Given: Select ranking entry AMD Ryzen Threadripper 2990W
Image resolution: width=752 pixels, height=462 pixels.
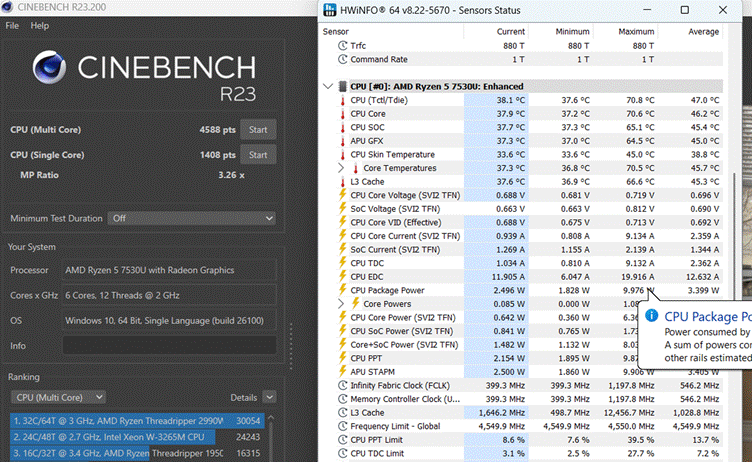Looking at the screenshot, I should coord(137,421).
